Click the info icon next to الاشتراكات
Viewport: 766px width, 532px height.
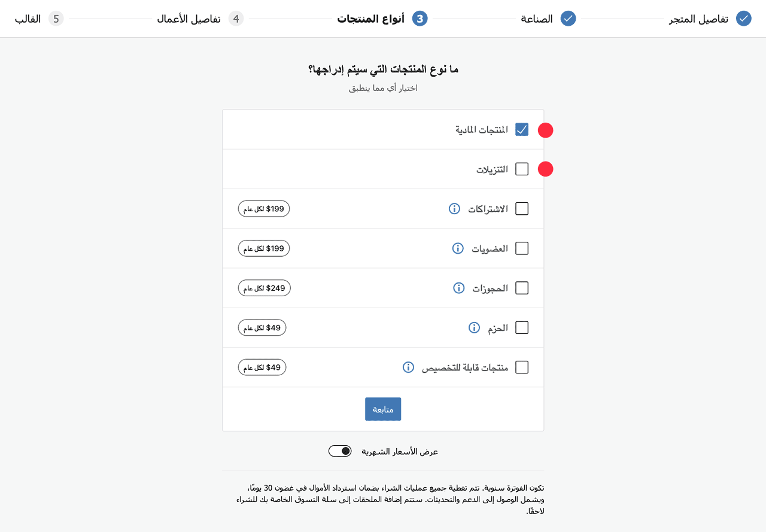454,209
